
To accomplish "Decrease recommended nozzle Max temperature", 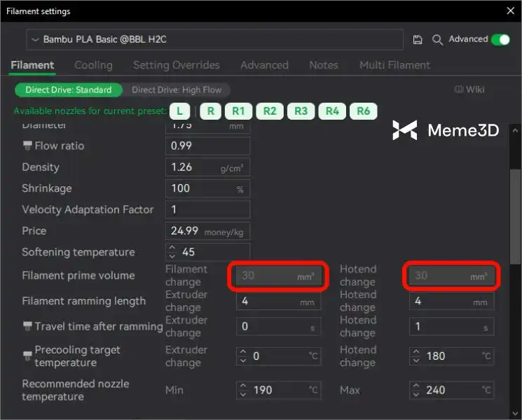I will (x=416, y=394).
